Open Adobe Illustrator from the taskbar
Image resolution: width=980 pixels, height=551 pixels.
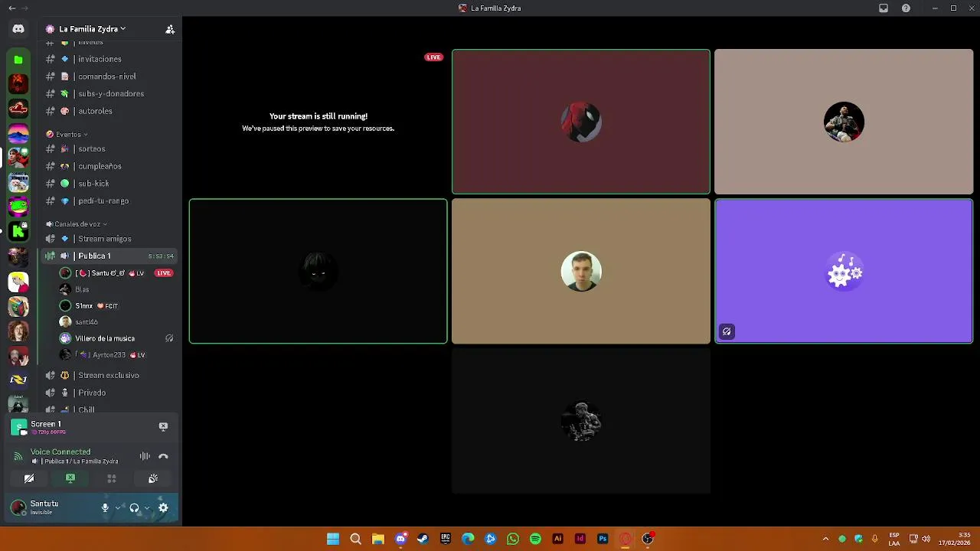tap(557, 539)
